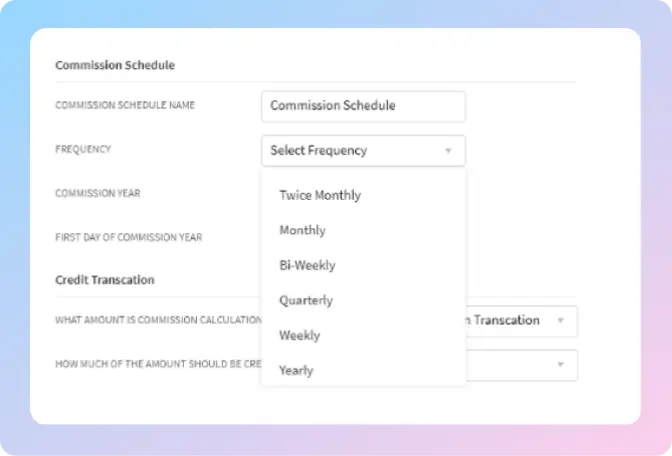The image size is (672, 456).
Task: Select the Bi-Weekly option
Action: click(x=307, y=265)
